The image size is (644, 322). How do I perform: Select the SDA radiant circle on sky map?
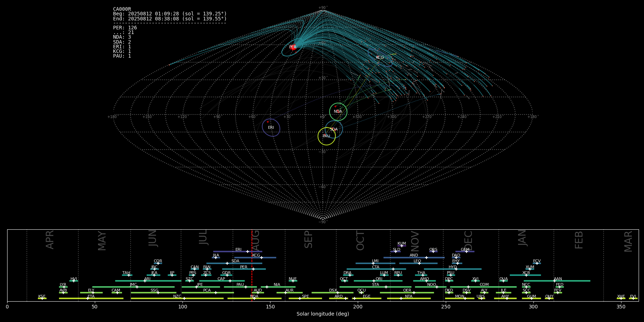pyautogui.click(x=334, y=130)
